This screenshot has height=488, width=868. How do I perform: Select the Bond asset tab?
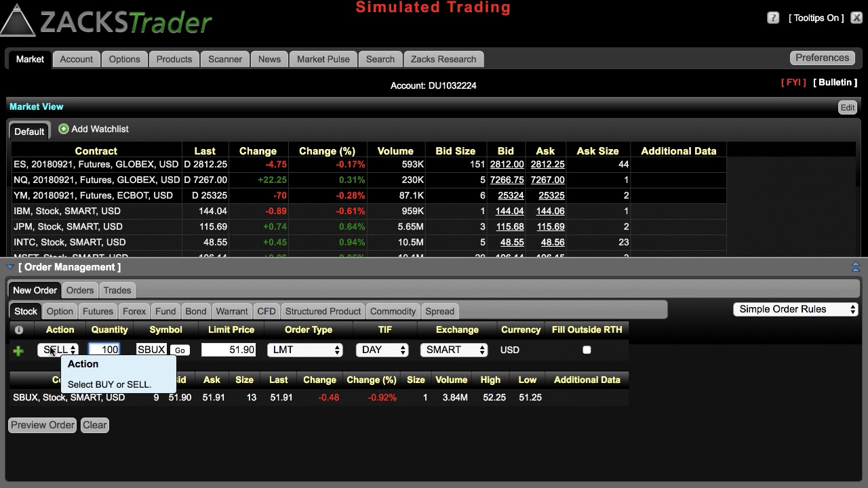click(x=196, y=311)
